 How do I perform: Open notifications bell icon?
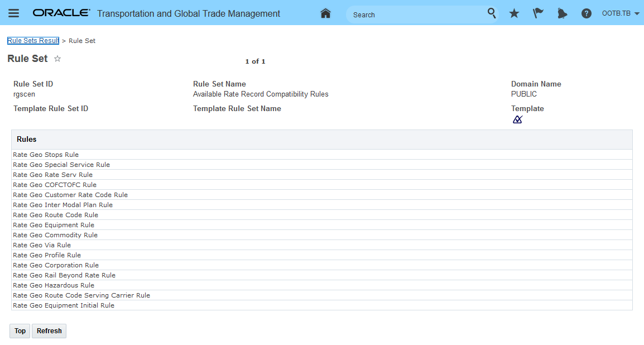(x=562, y=13)
